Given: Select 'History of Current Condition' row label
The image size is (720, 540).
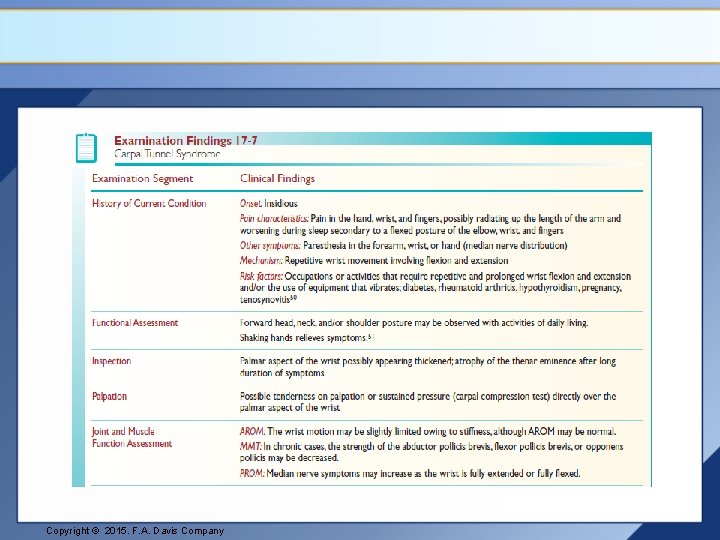Looking at the screenshot, I should [149, 203].
